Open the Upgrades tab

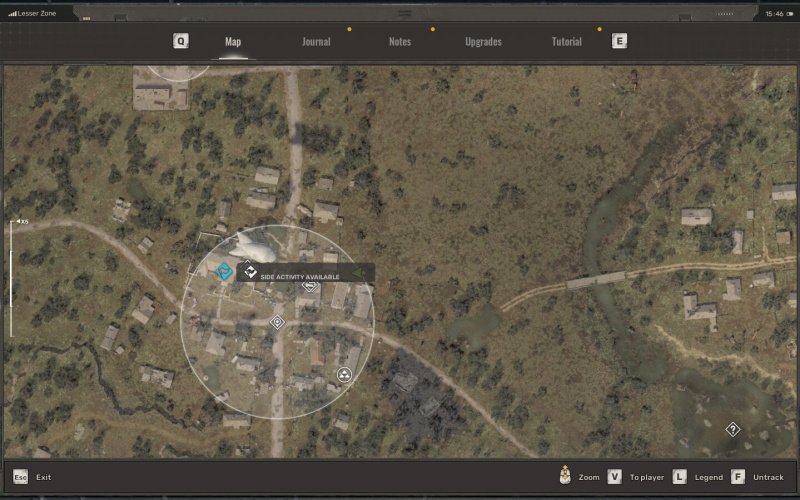[483, 42]
